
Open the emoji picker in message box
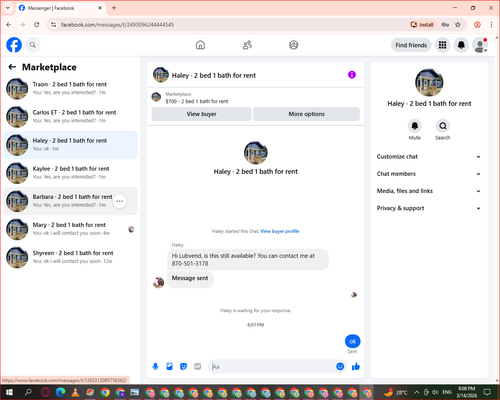pyautogui.click(x=340, y=367)
